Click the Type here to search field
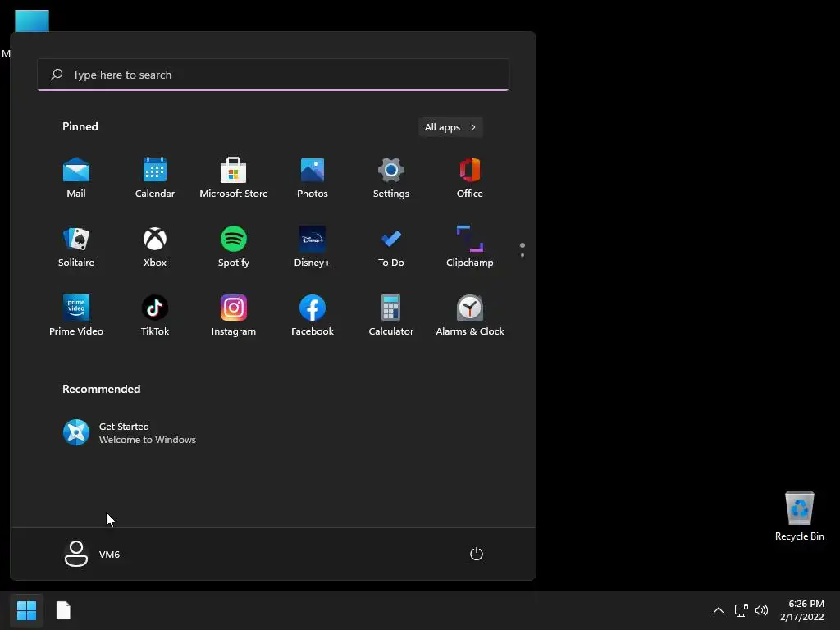840x630 pixels. (x=273, y=75)
